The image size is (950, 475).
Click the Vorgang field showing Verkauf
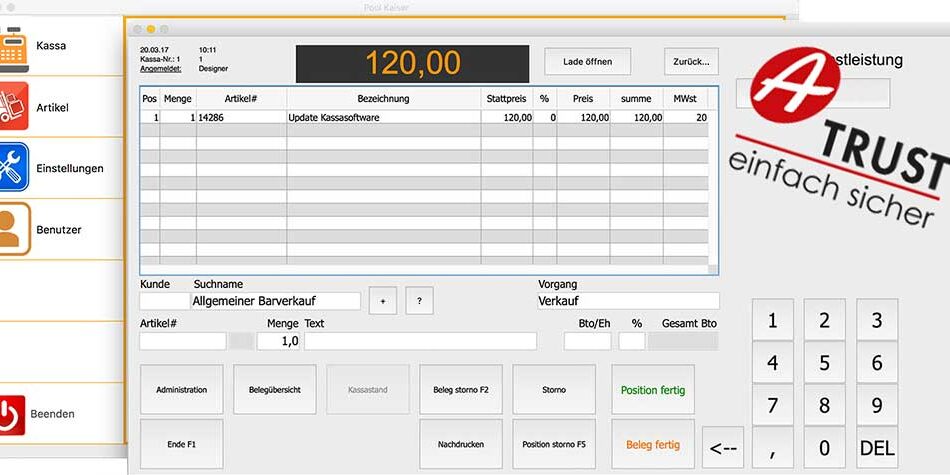(x=628, y=301)
